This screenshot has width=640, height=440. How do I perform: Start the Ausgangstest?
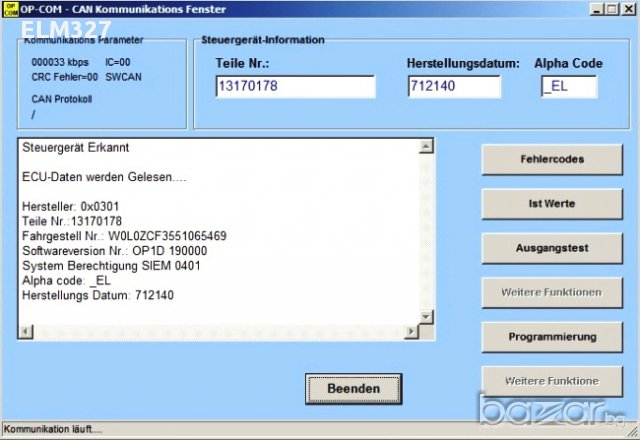551,248
